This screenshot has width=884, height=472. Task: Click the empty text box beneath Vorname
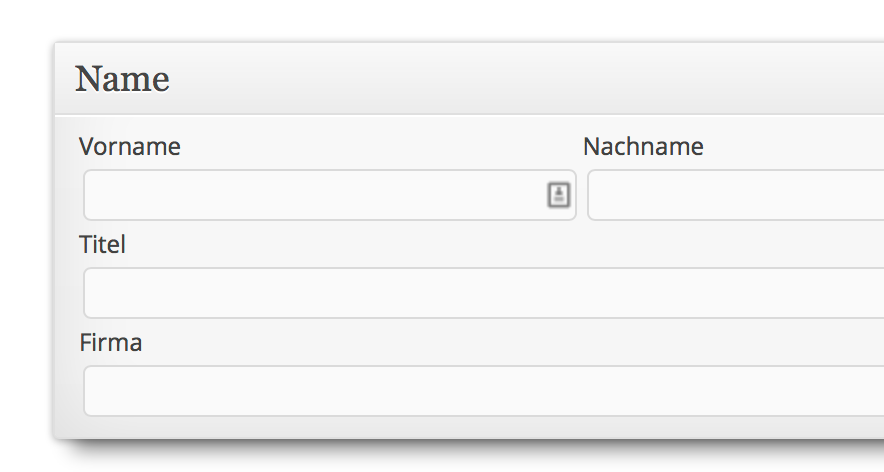coord(330,195)
